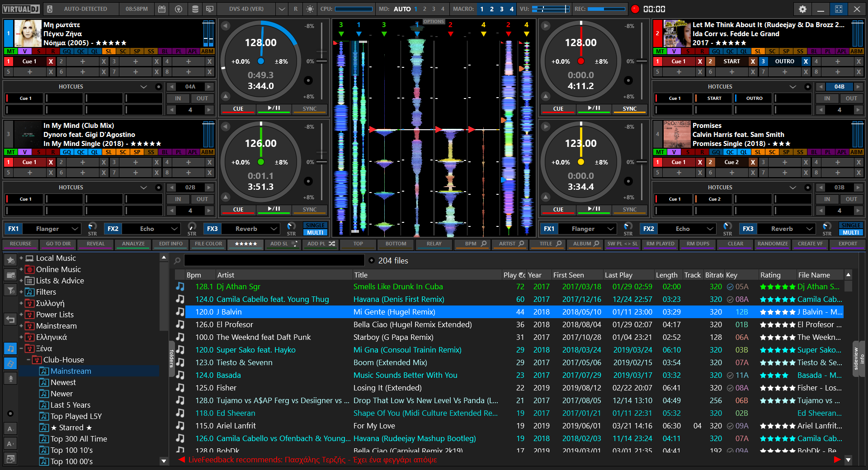Open the HOTCUES dropdown on deck 4
This screenshot has height=470, width=868.
pyautogui.click(x=793, y=187)
